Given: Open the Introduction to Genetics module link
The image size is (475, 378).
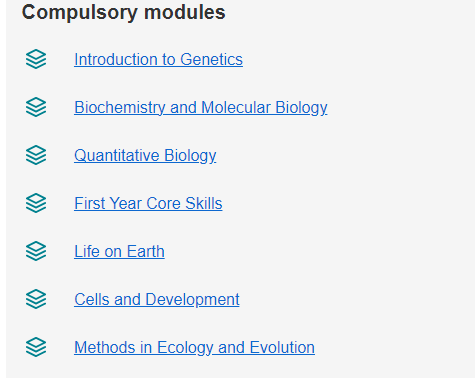Looking at the screenshot, I should [158, 60].
